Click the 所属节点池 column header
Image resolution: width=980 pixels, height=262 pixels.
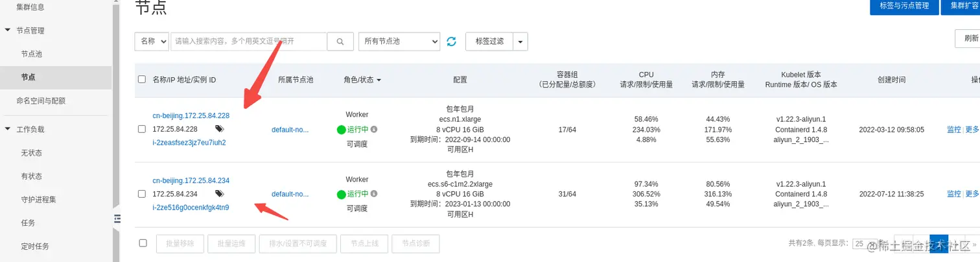[x=296, y=80]
